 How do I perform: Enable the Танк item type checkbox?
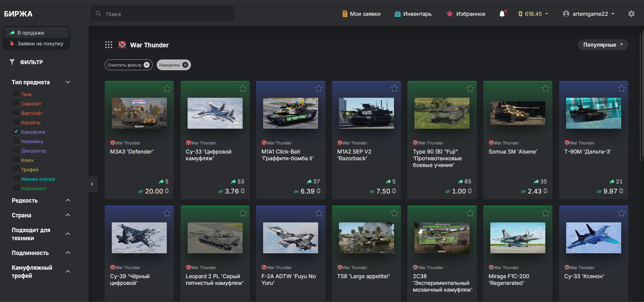pyautogui.click(x=16, y=94)
